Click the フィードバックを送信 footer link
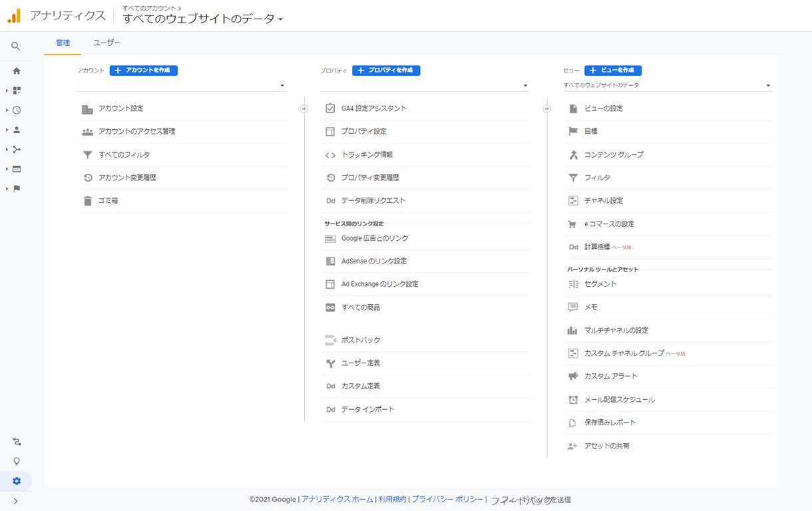Viewport: 812px width, 511px height. 530,500
